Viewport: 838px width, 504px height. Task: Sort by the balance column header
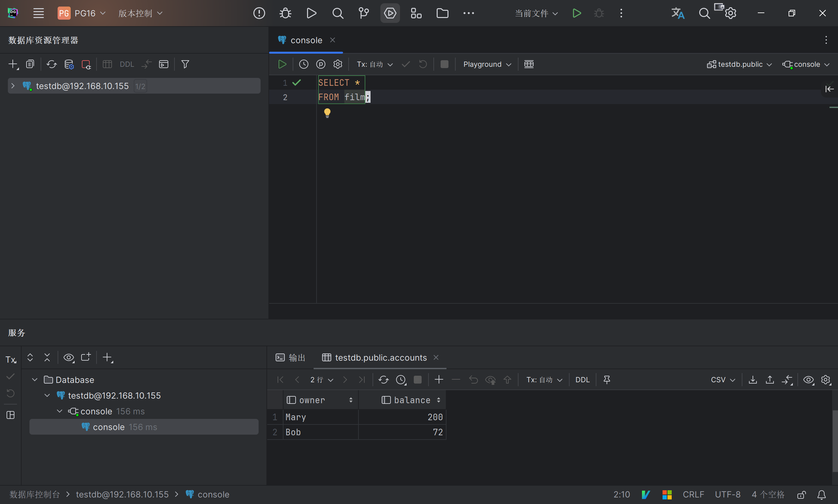click(x=403, y=400)
